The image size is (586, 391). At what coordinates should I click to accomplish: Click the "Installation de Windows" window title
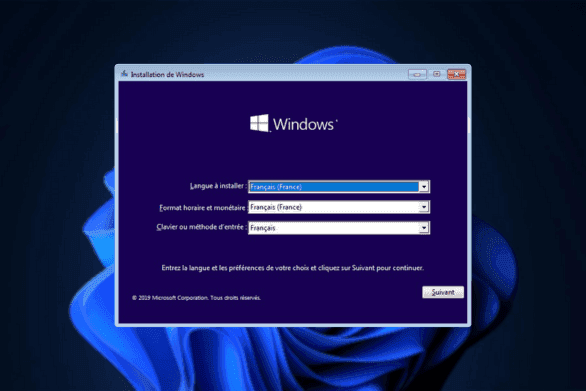pyautogui.click(x=167, y=74)
